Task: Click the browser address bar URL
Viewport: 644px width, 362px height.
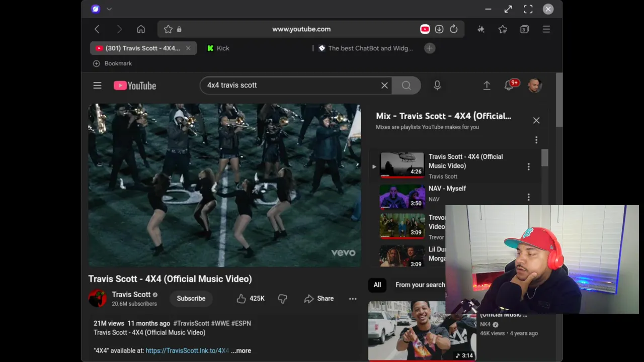Action: pos(301,29)
